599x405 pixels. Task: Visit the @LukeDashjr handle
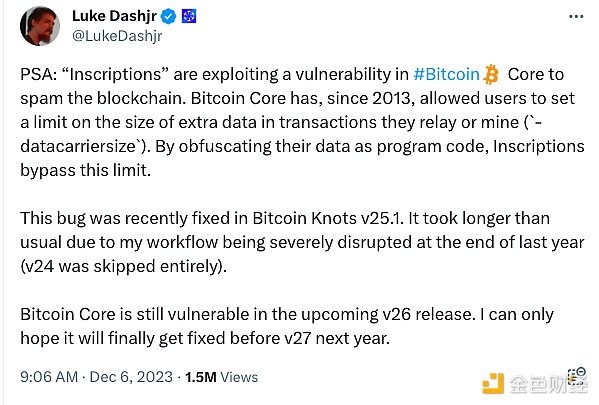(x=117, y=36)
